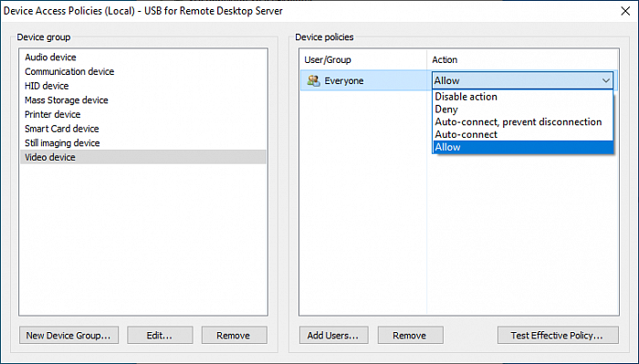The image size is (639, 364).
Task: Select Mass Storage device group
Action: tap(143, 100)
